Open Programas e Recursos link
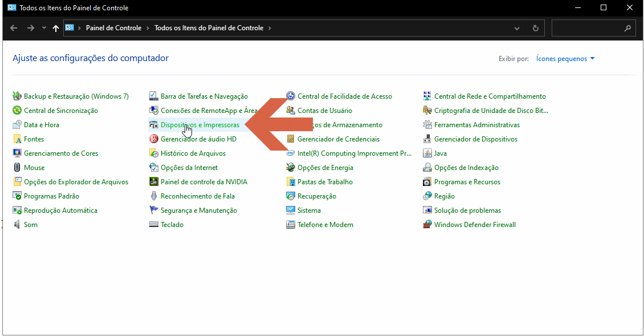 click(x=467, y=182)
